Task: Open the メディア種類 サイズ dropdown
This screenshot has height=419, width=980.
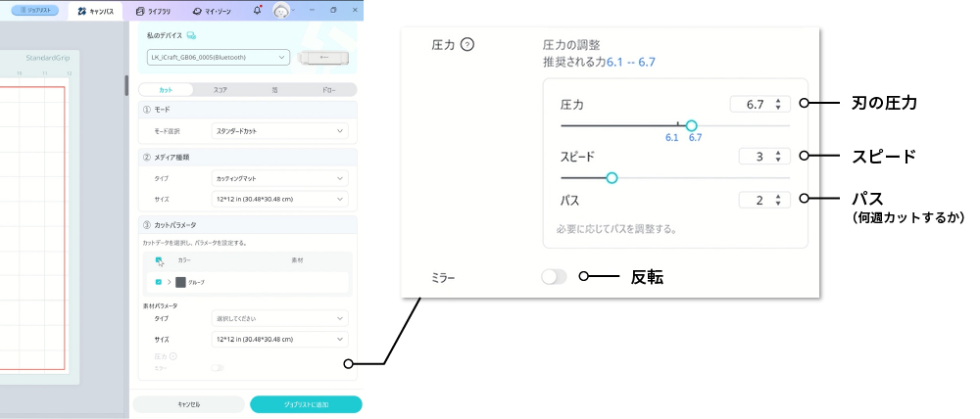Action: [279, 199]
